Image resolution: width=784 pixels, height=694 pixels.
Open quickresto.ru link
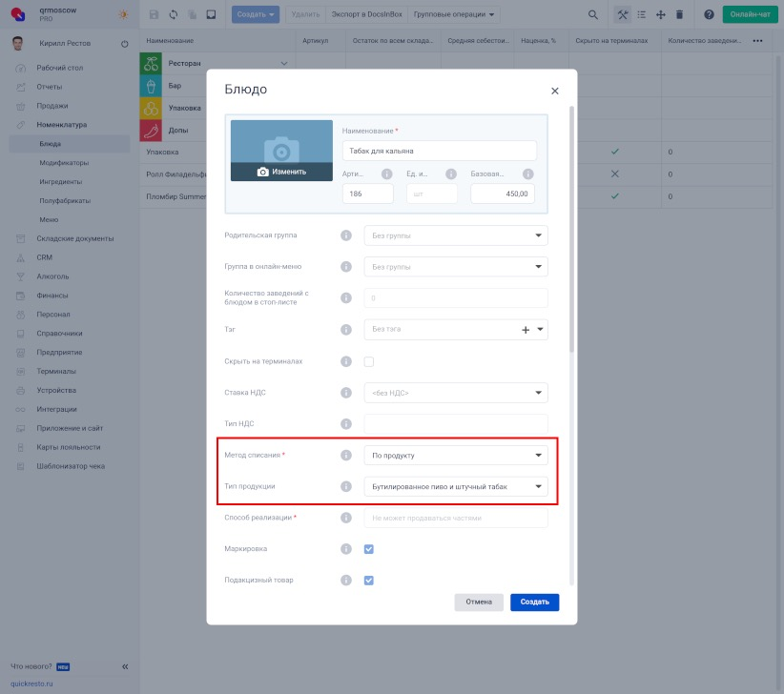coord(31,684)
